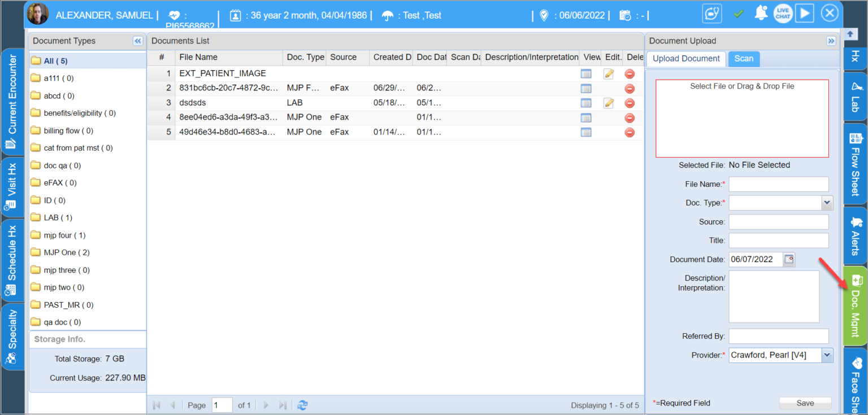Open the Provider dropdown
Image resolution: width=868 pixels, height=415 pixels.
[x=827, y=355]
